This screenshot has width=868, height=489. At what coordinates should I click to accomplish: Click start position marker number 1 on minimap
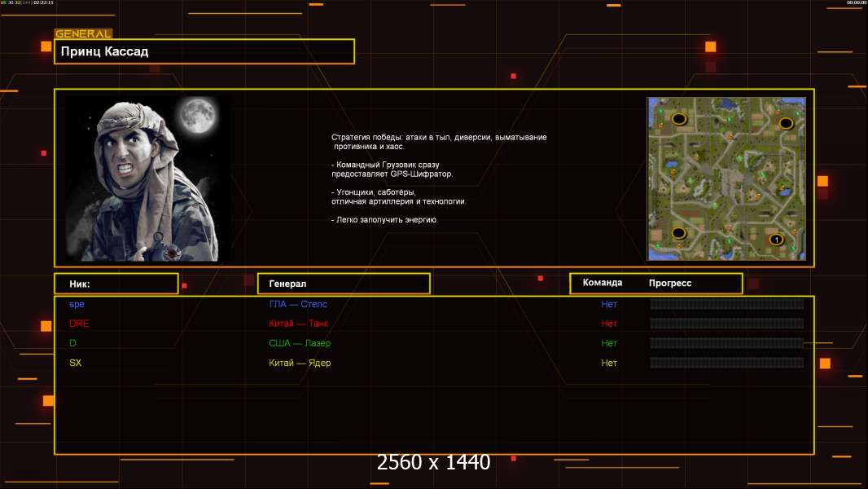pos(776,240)
